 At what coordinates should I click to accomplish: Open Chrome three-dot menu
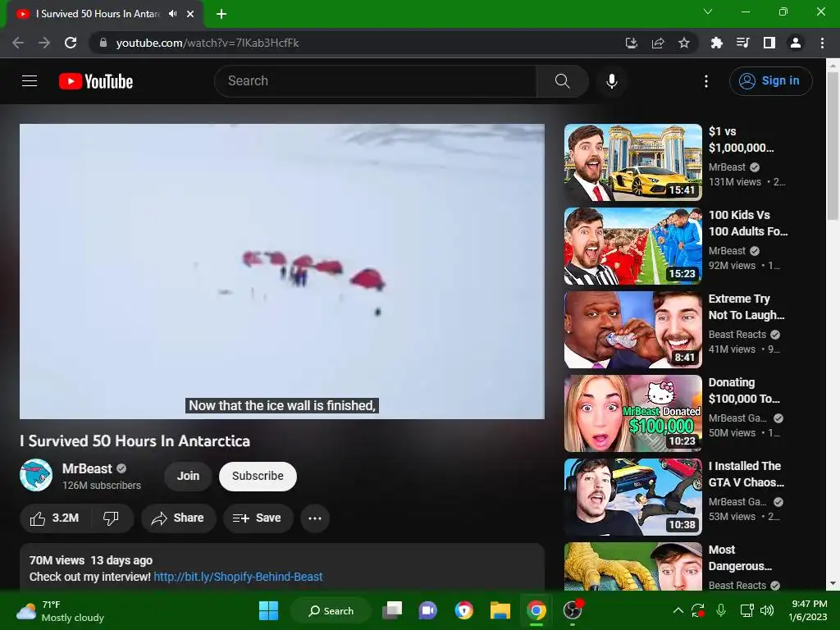822,43
